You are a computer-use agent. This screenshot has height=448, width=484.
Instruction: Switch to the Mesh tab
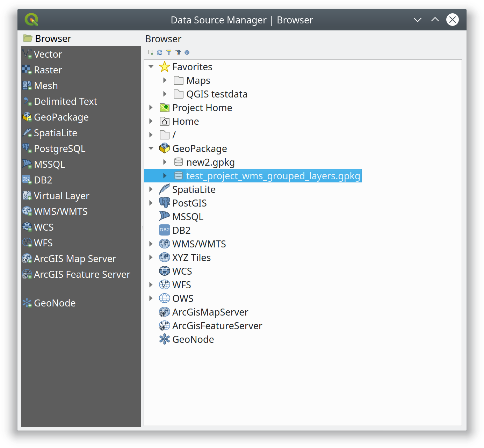point(81,86)
